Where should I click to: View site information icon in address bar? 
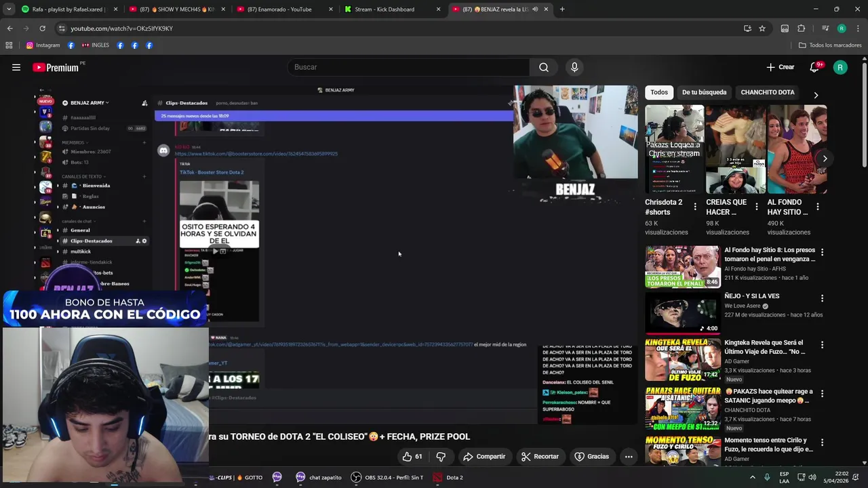pyautogui.click(x=62, y=28)
